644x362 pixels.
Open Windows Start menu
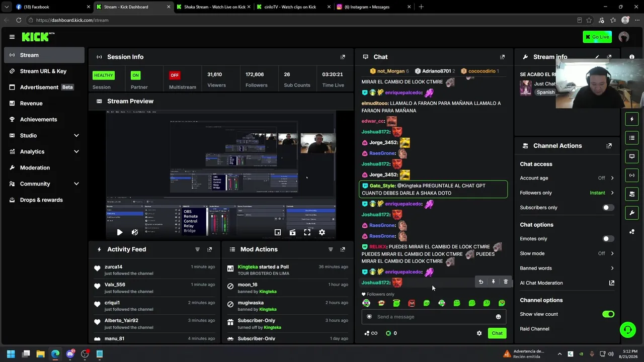pos(11,354)
